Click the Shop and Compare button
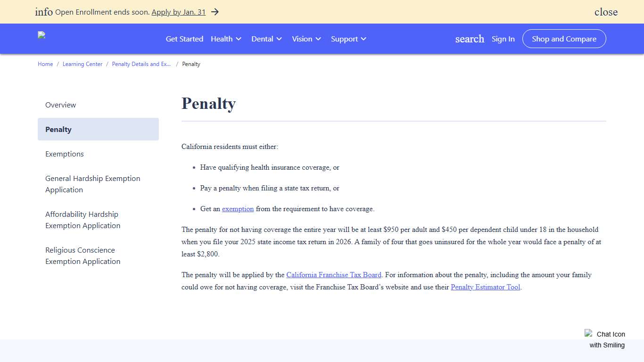 click(x=564, y=39)
